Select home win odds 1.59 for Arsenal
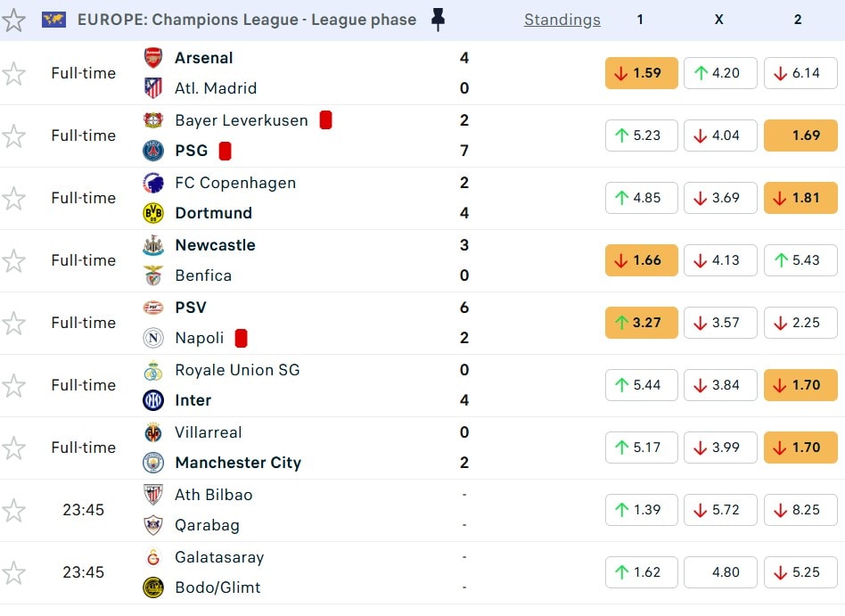 click(641, 73)
